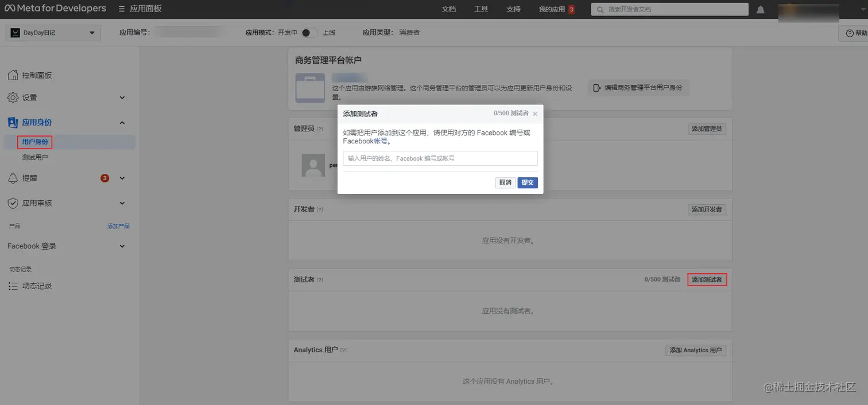Image resolution: width=868 pixels, height=405 pixels.
Task: Click the Meta for Developers logo
Action: 55,9
